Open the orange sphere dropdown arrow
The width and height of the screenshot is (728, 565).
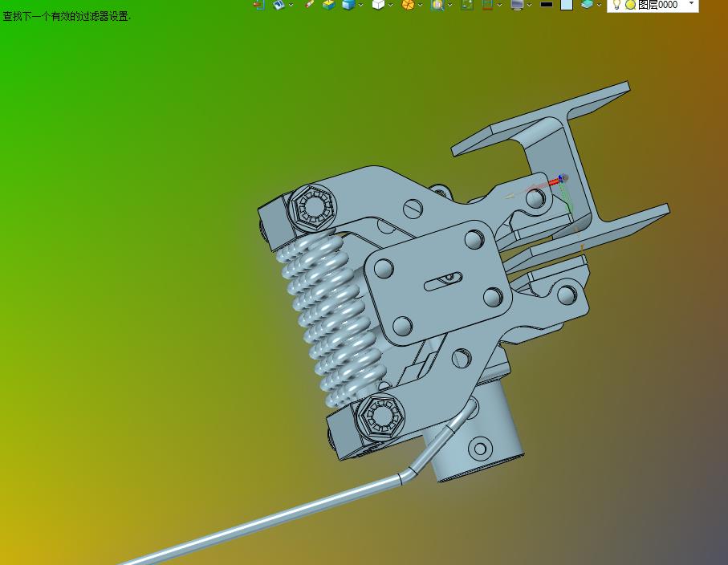(x=420, y=5)
